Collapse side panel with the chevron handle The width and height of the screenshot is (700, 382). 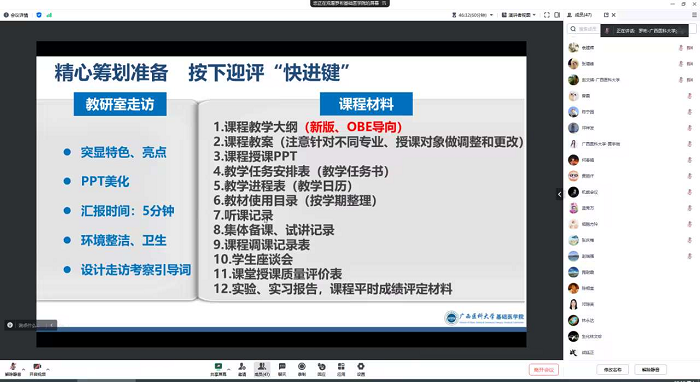click(559, 194)
